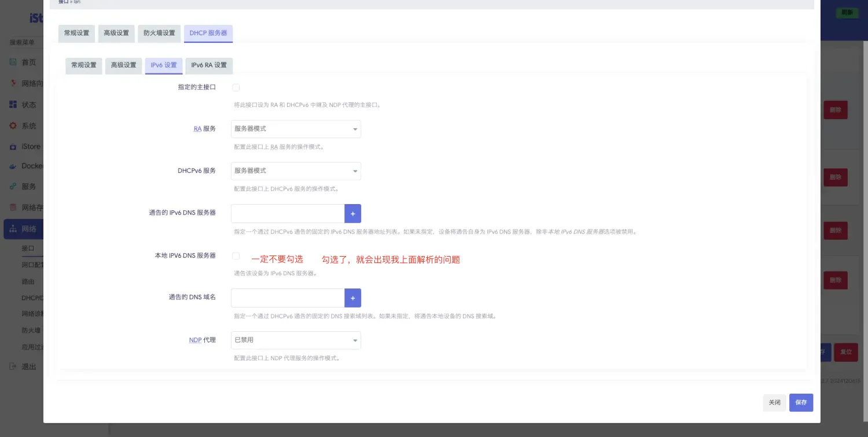Image resolution: width=868 pixels, height=437 pixels.
Task: Open iStore via its sidebar icon
Action: (x=13, y=147)
